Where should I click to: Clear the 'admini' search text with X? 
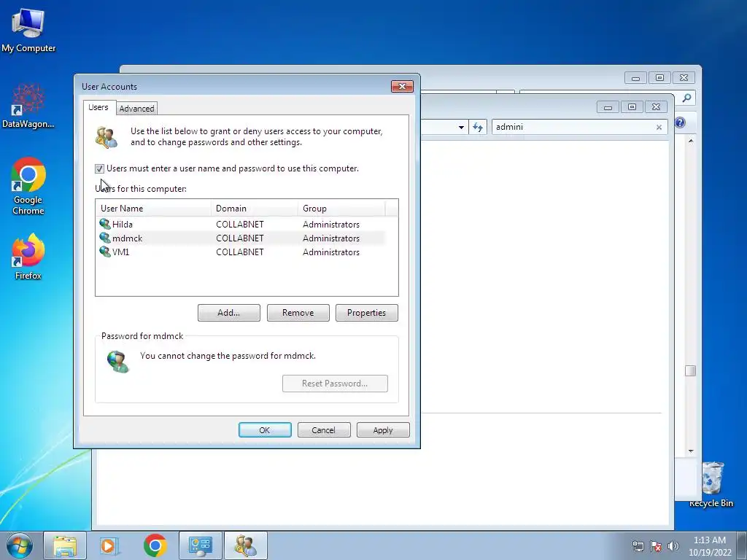point(659,127)
